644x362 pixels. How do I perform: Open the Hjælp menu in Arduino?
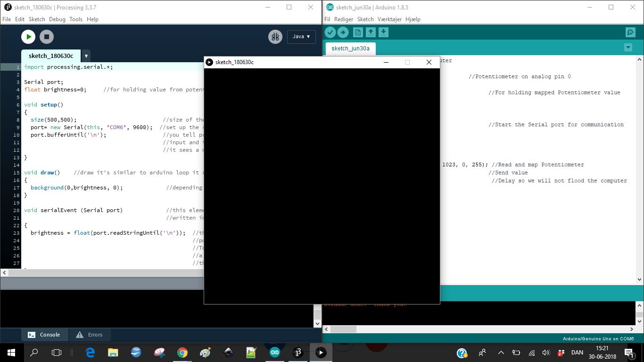(x=413, y=19)
